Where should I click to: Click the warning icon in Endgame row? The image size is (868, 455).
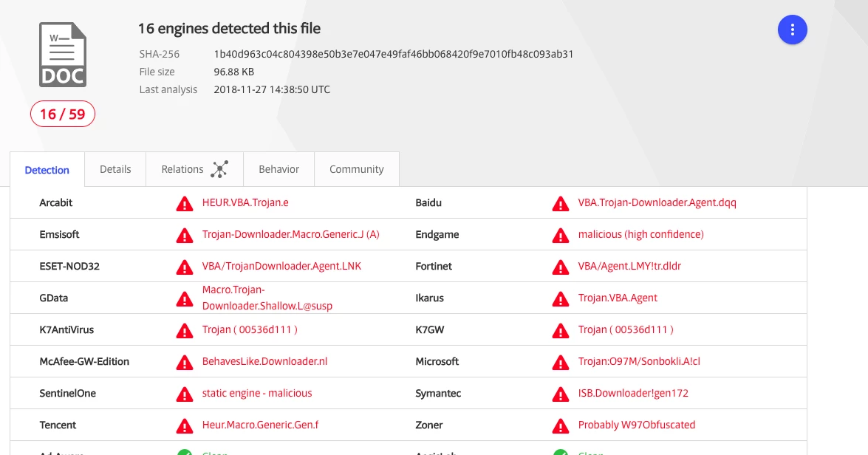[560, 235]
